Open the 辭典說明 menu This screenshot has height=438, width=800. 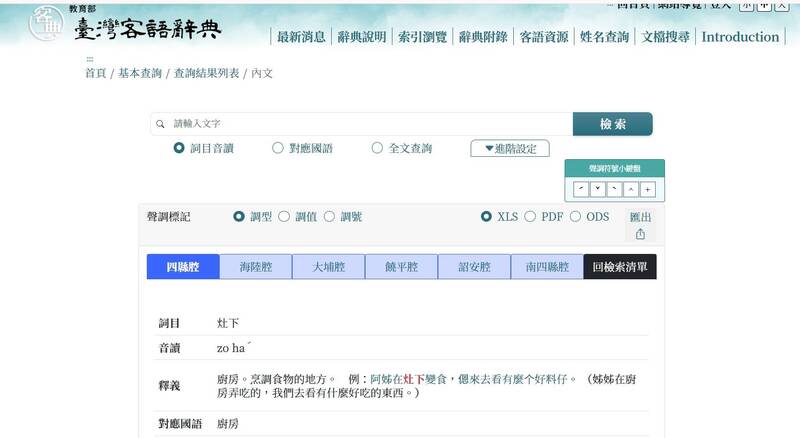coord(362,37)
